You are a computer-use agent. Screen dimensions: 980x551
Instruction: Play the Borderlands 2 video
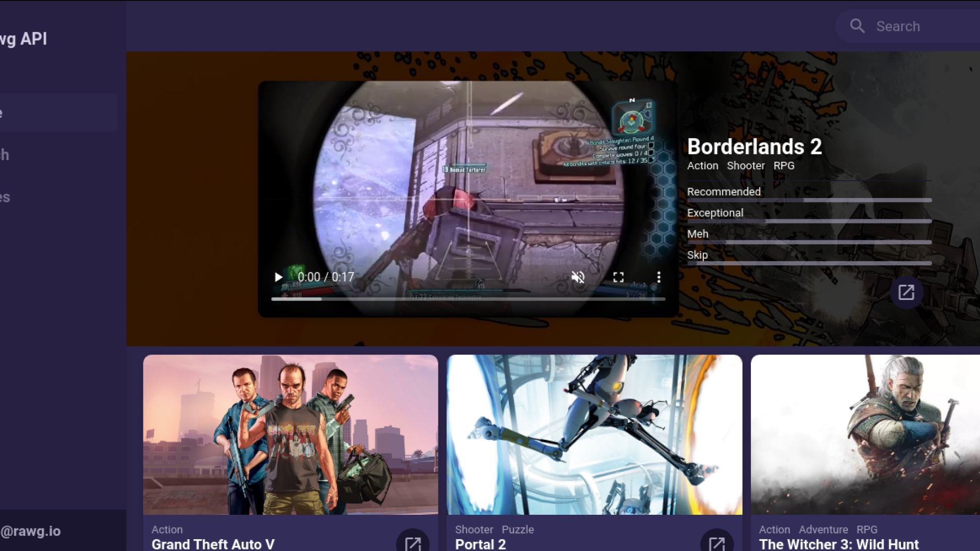278,277
